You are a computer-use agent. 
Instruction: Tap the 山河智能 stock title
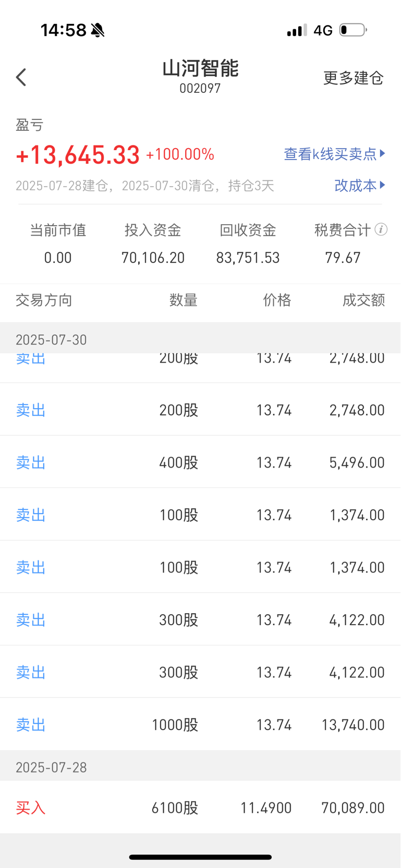click(200, 69)
